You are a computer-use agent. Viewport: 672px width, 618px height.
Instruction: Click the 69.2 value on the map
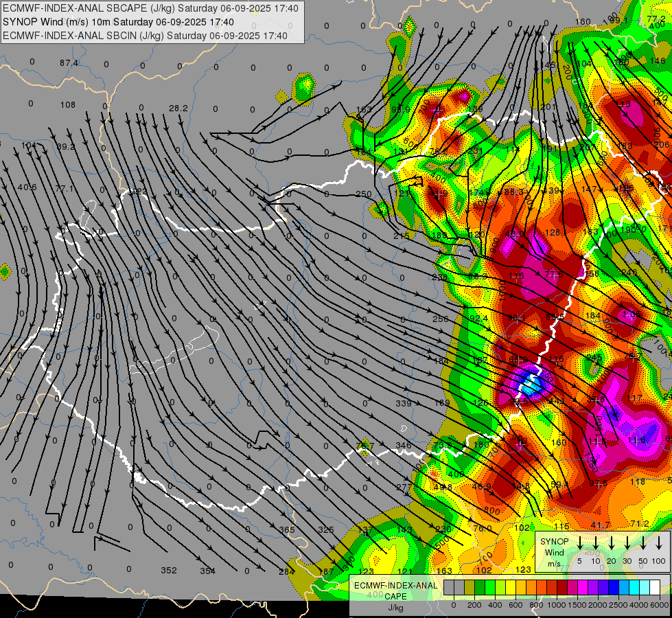[x=66, y=146]
